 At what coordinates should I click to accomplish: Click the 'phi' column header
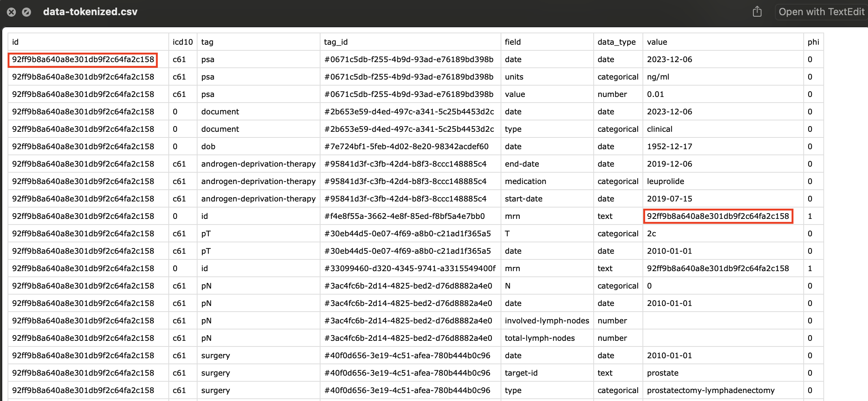[x=813, y=42]
